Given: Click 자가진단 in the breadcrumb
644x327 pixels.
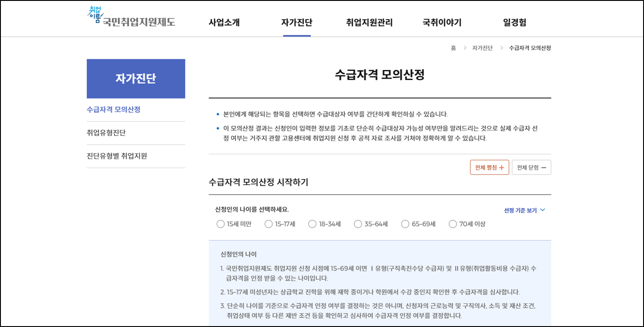Looking at the screenshot, I should (483, 48).
